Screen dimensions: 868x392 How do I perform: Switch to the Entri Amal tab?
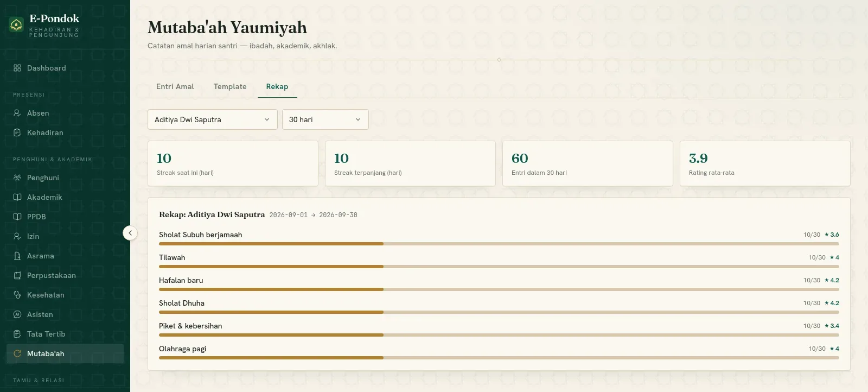175,86
